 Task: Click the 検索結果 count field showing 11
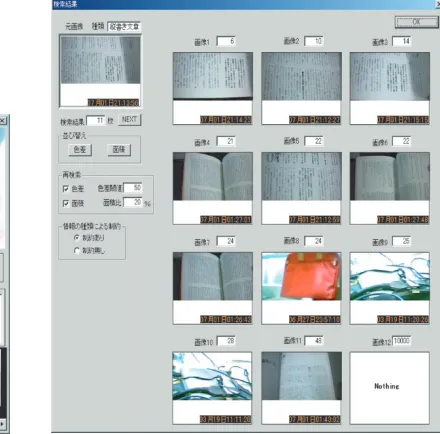(x=96, y=121)
